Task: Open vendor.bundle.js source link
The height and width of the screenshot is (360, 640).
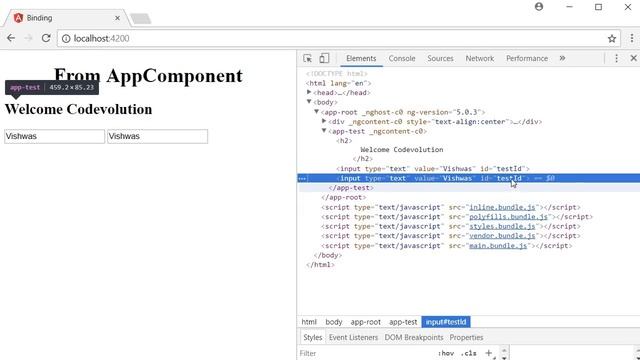Action: coord(502,236)
